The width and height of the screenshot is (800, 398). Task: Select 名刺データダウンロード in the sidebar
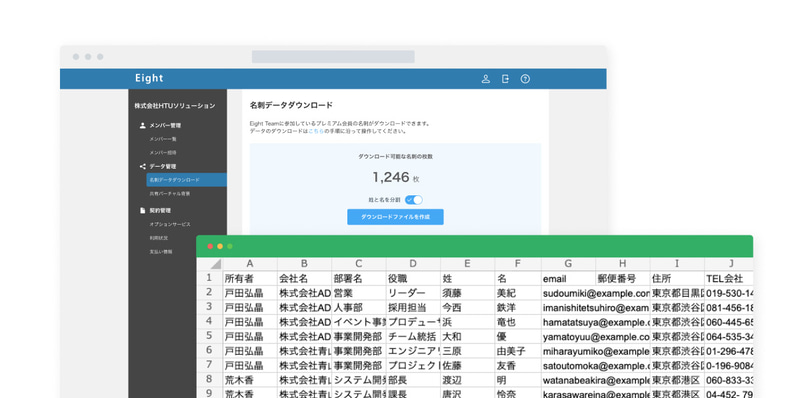pyautogui.click(x=186, y=180)
